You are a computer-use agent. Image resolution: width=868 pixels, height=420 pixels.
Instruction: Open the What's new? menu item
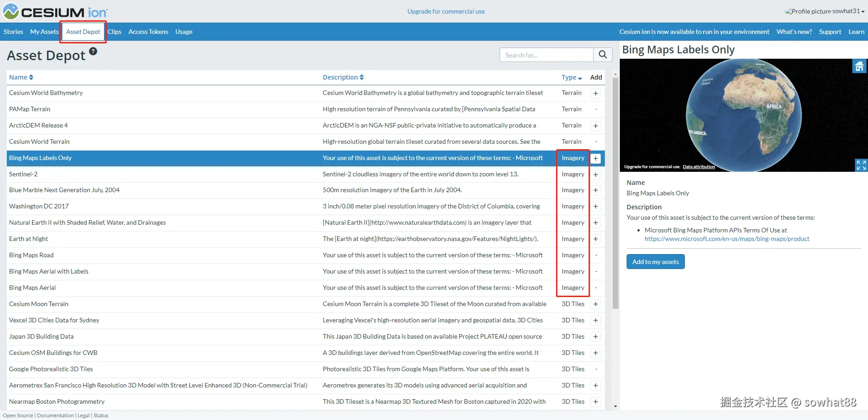pos(794,32)
